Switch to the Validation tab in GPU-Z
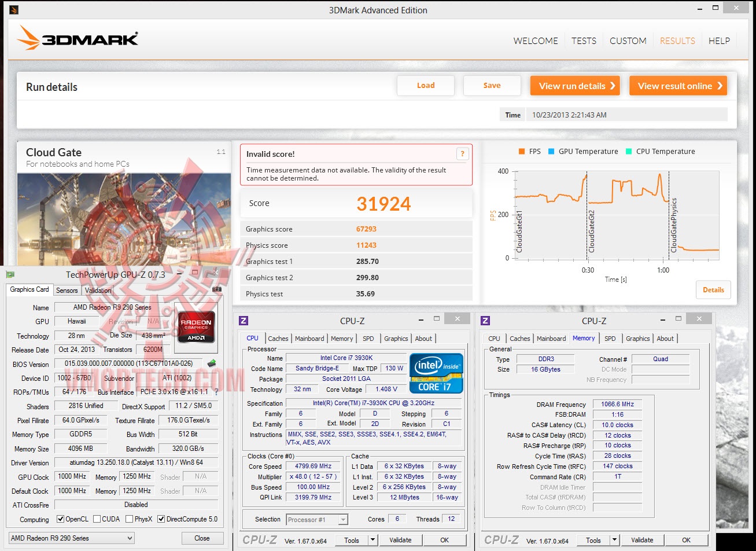 98,291
